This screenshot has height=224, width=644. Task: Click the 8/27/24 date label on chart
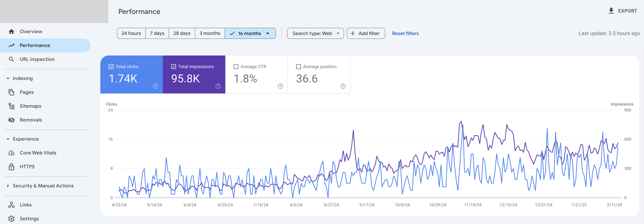pos(331,205)
